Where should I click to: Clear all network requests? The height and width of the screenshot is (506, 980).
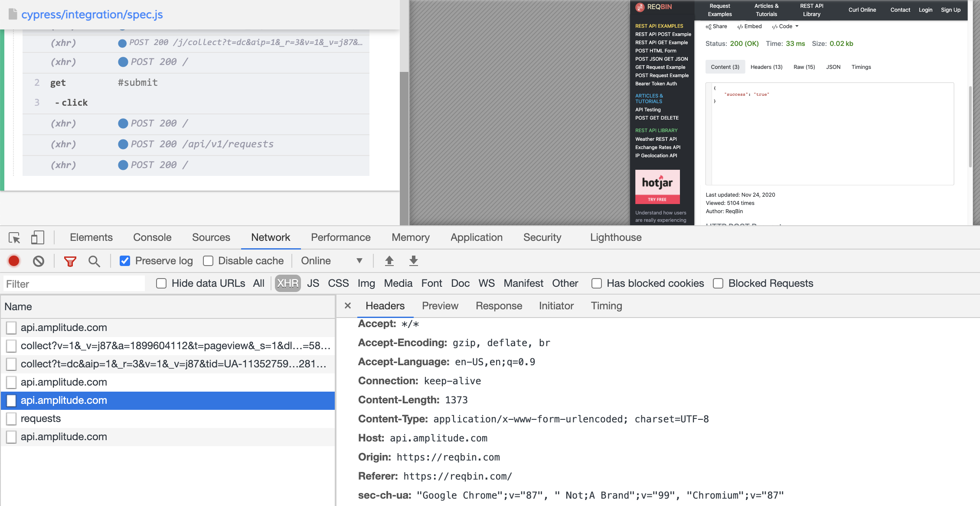39,261
